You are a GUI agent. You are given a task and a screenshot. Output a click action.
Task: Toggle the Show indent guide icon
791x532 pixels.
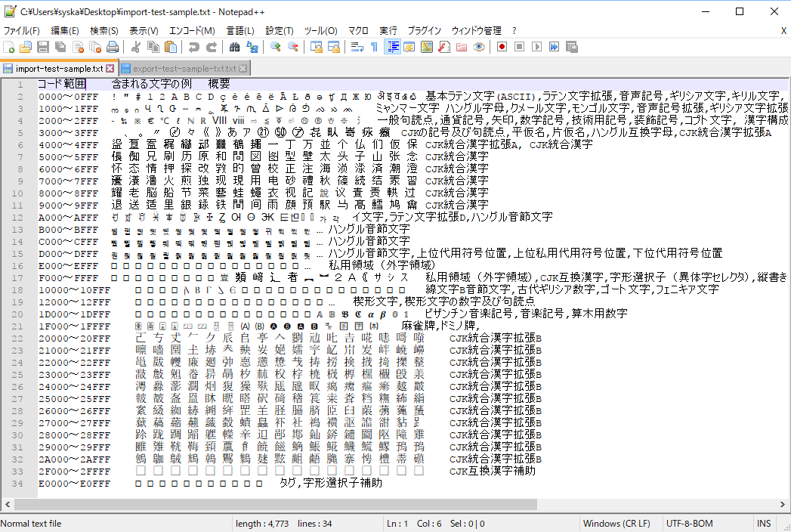point(394,47)
